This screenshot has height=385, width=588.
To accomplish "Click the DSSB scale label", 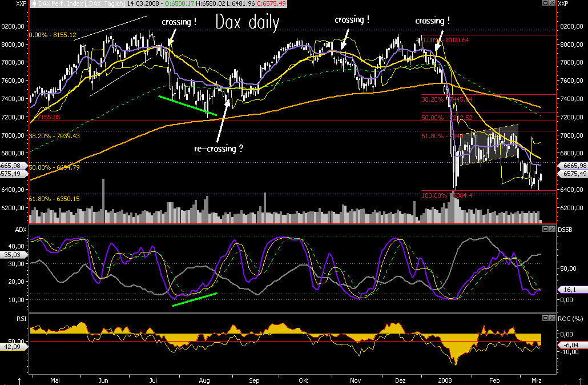I will coord(565,230).
